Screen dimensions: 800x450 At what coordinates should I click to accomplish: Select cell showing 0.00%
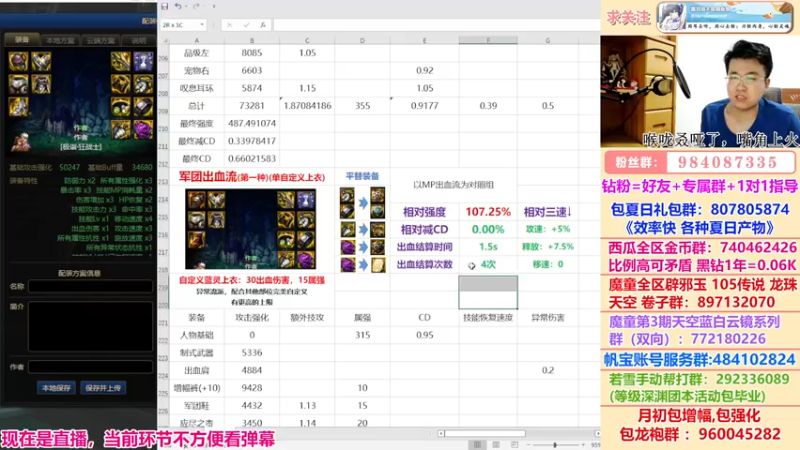tap(488, 230)
